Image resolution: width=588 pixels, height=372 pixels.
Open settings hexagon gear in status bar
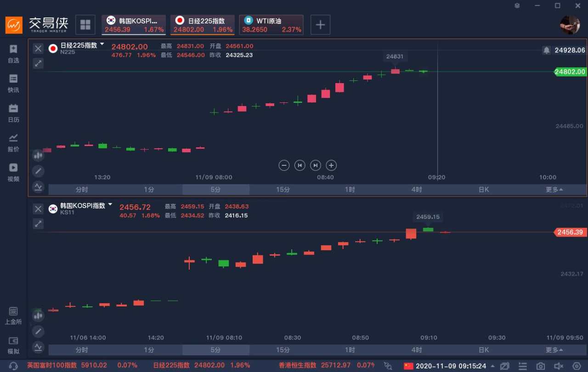tap(577, 366)
